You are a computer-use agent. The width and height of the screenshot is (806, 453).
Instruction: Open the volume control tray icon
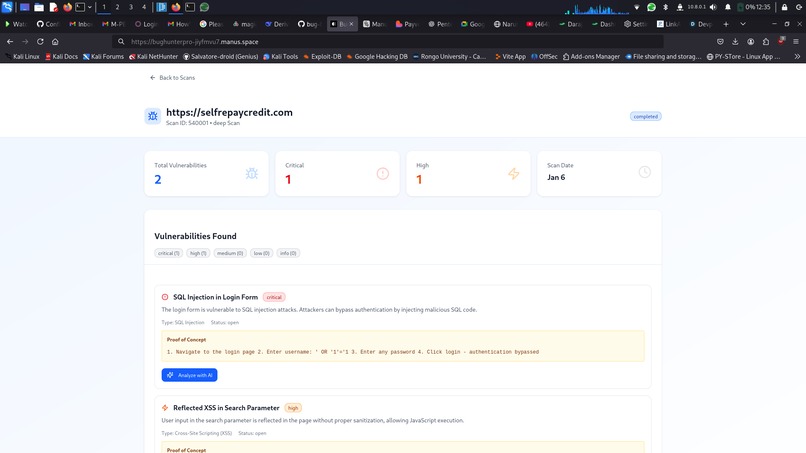pos(713,7)
